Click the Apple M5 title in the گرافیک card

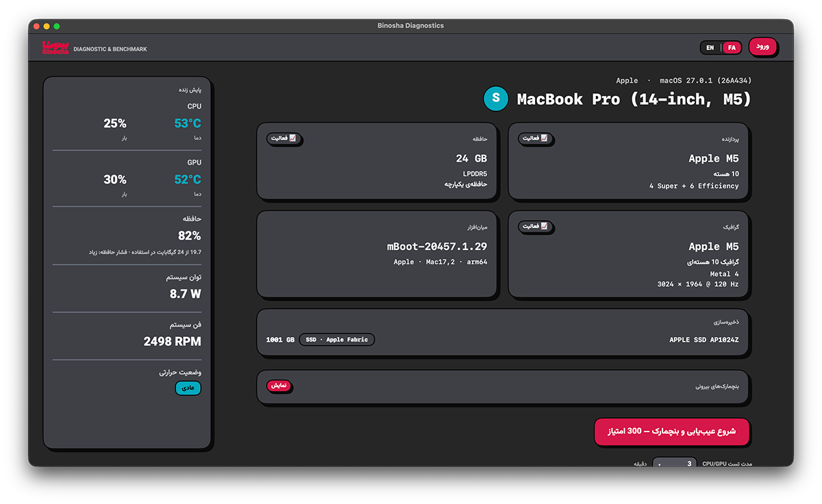pos(714,247)
